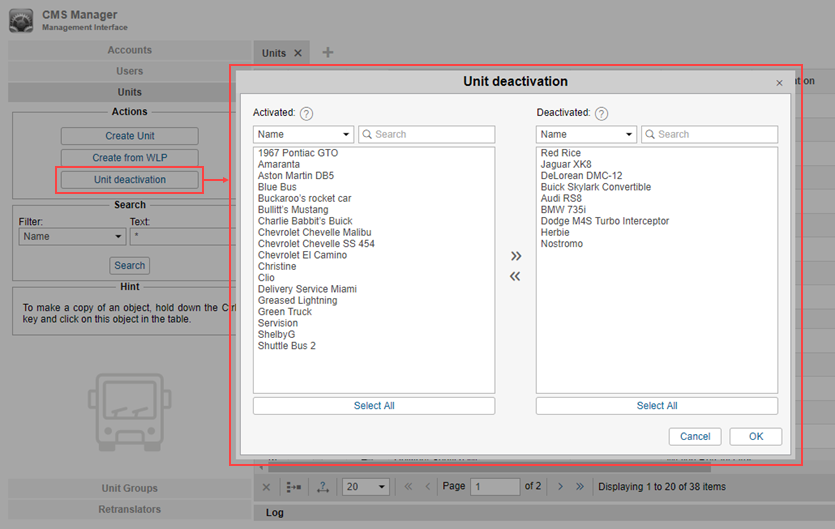Select 'Jaguar XK8' in Deactivated list
The height and width of the screenshot is (529, 835).
(x=566, y=165)
